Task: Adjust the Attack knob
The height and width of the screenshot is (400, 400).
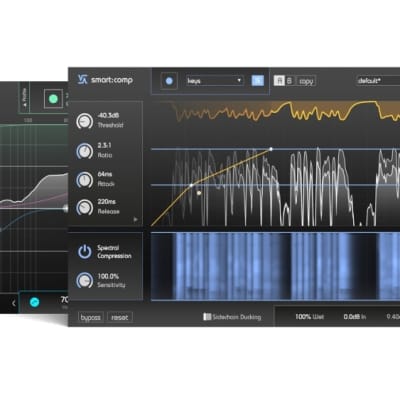Action: point(85,180)
